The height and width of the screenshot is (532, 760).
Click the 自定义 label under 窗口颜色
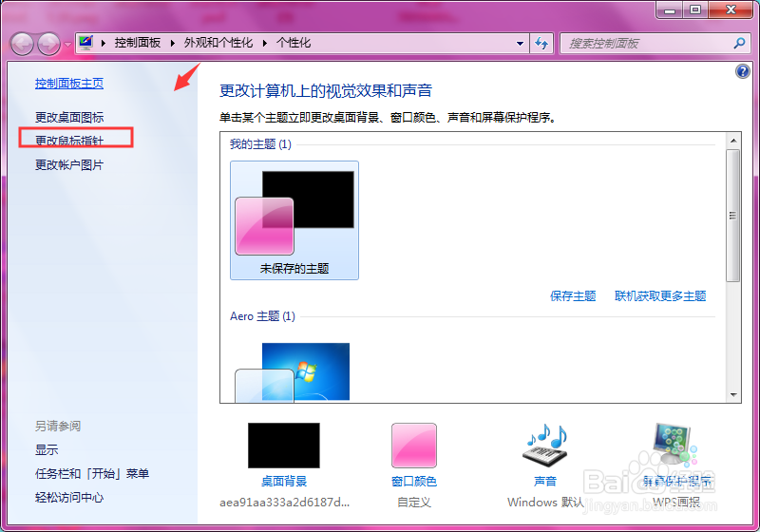pos(414,502)
